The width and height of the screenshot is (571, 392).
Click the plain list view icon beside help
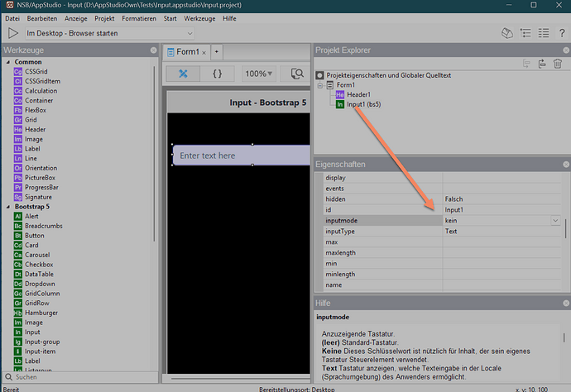[544, 33]
